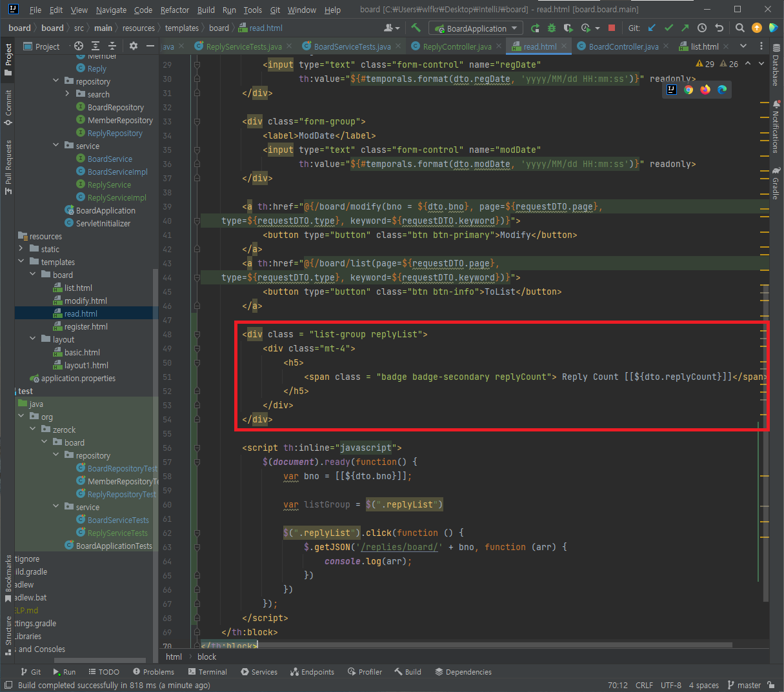Open the Bookmarks side tool window
This screenshot has height=692, width=784.
pyautogui.click(x=8, y=578)
